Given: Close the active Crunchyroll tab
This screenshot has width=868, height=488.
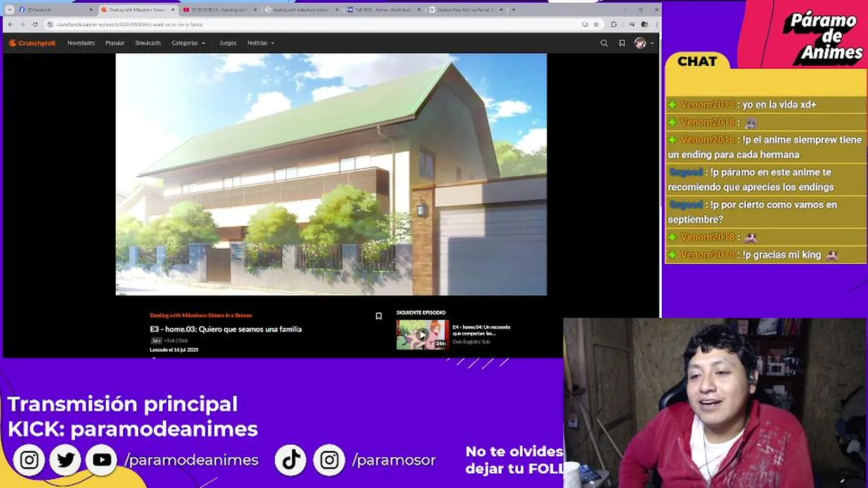Looking at the screenshot, I should point(173,9).
